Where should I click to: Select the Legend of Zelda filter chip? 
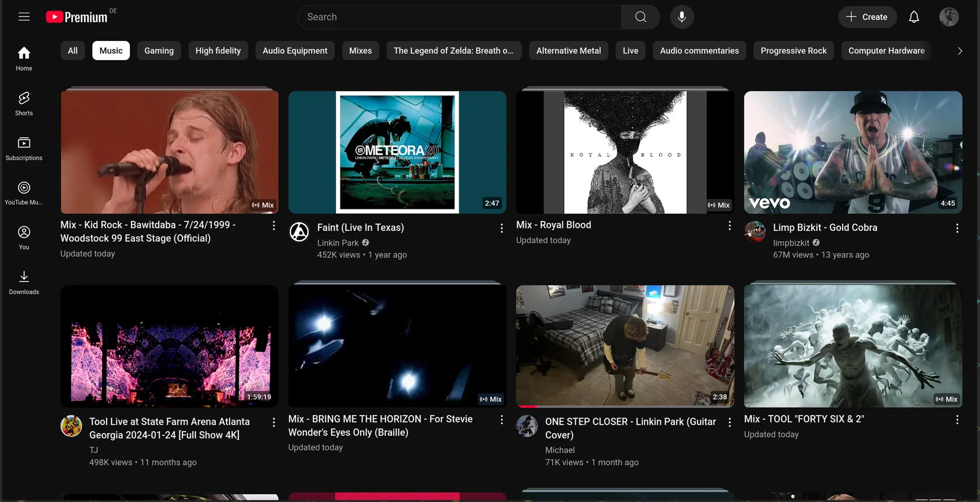coord(454,51)
